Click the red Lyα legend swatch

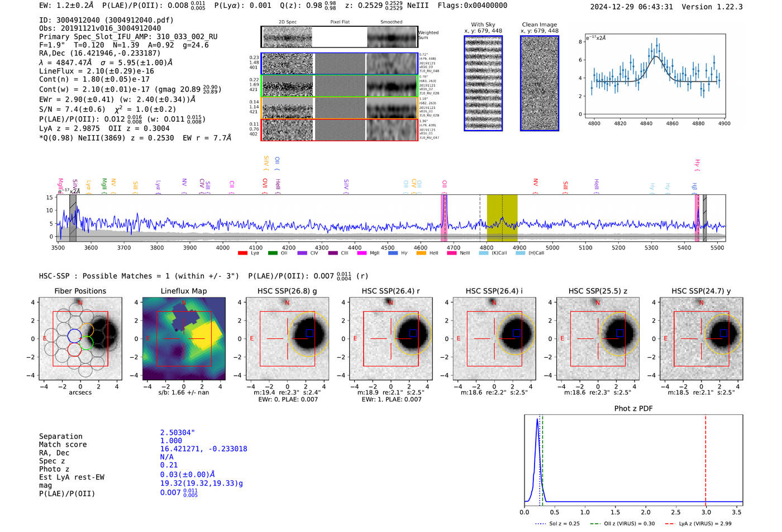(242, 253)
